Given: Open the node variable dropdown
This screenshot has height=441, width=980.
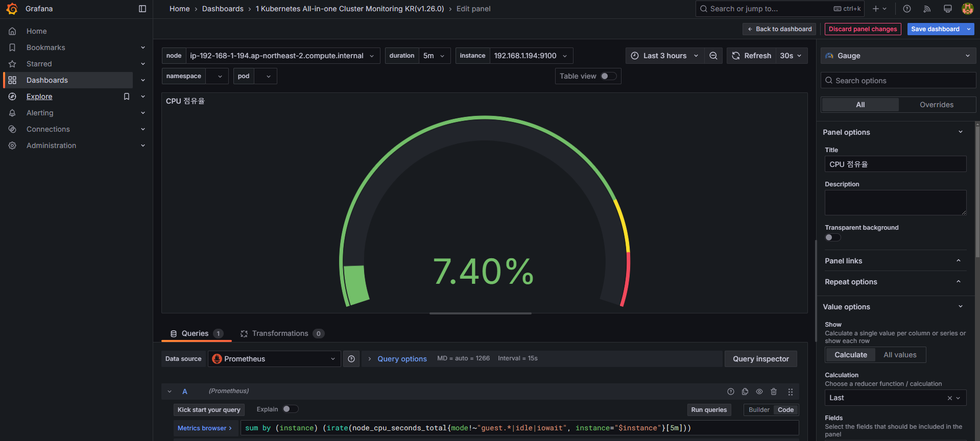Looking at the screenshot, I should (x=283, y=56).
